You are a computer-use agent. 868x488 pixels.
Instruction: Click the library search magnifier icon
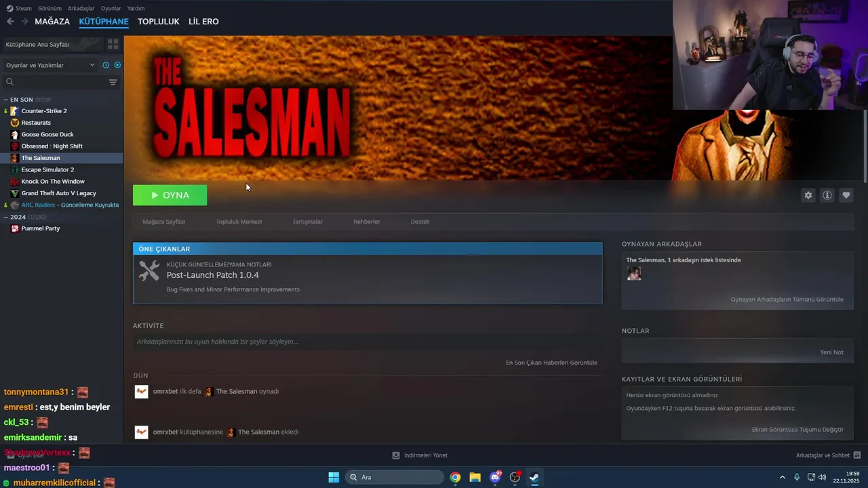pyautogui.click(x=9, y=82)
